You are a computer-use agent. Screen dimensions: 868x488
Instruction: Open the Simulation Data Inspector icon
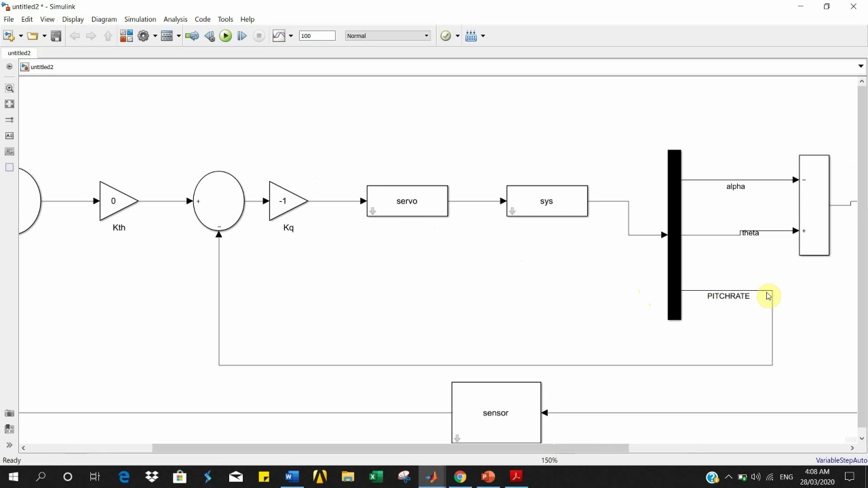pos(279,36)
